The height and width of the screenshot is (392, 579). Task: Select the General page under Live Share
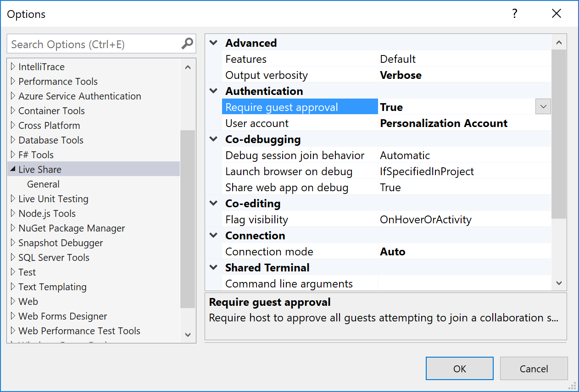(x=43, y=184)
